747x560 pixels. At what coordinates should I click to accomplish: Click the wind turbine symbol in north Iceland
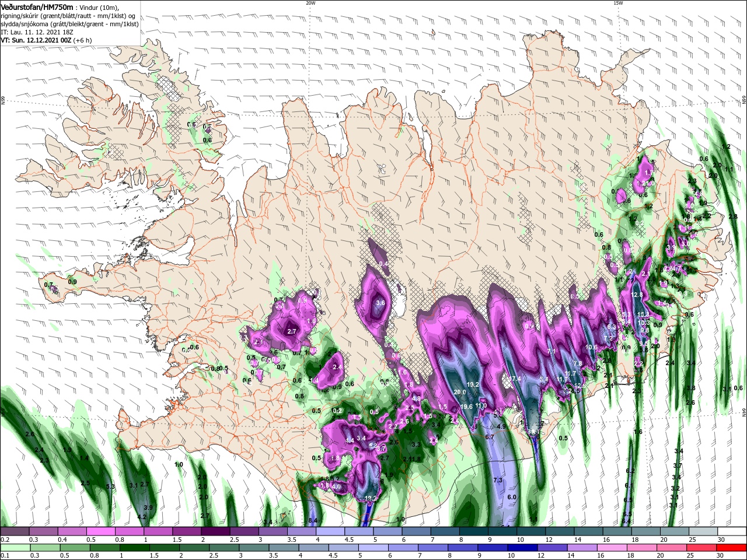coord(381,170)
